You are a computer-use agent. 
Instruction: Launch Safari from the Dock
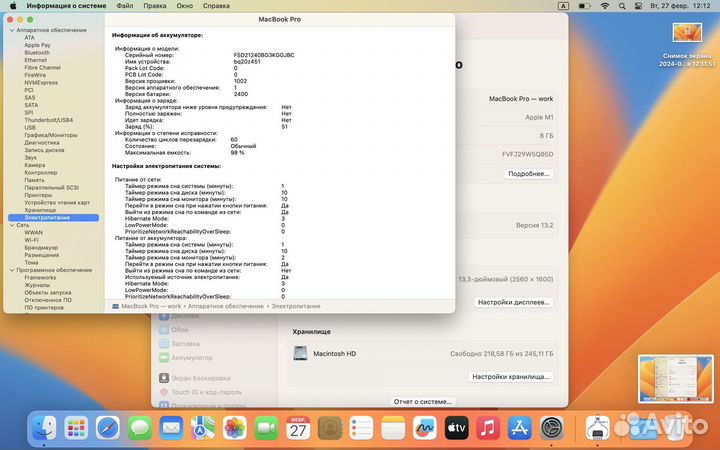(x=108, y=428)
